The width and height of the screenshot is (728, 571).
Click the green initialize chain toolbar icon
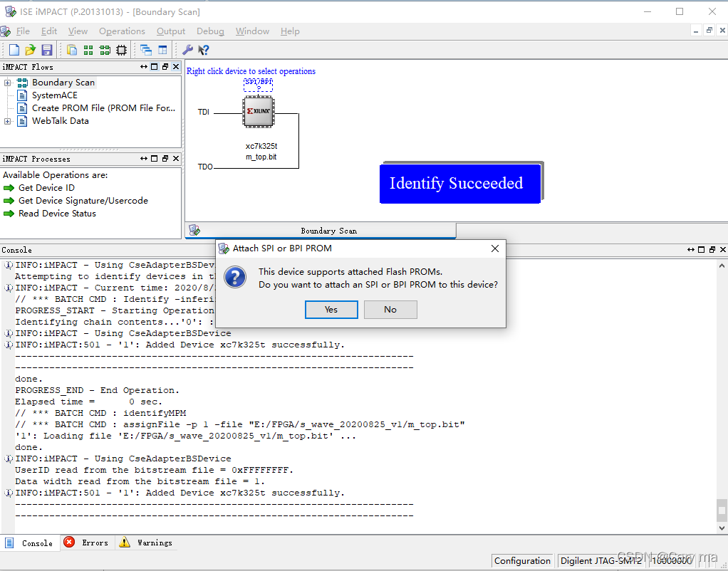click(105, 50)
